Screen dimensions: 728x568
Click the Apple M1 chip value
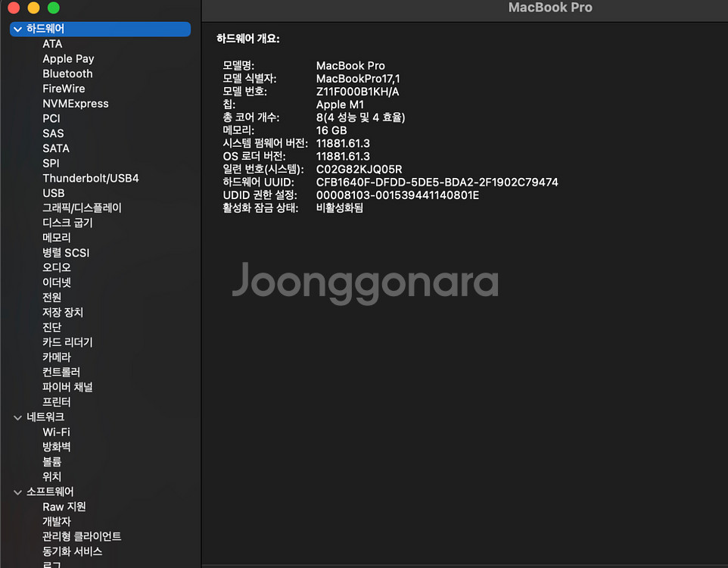[340, 105]
